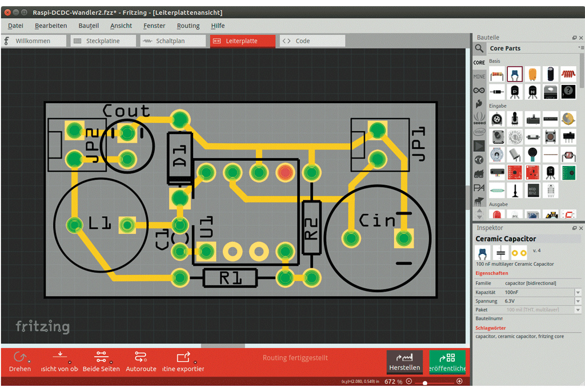Open the Spannung voltage dropdown
585x392 pixels.
578,301
